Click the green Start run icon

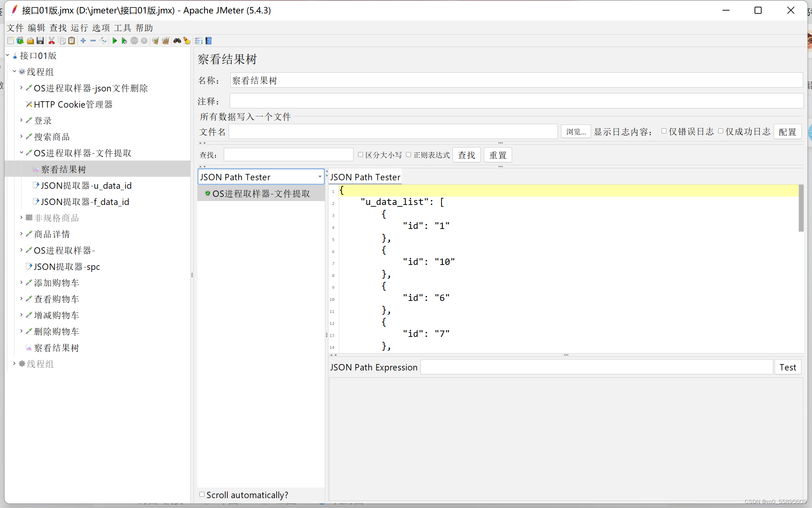click(115, 41)
